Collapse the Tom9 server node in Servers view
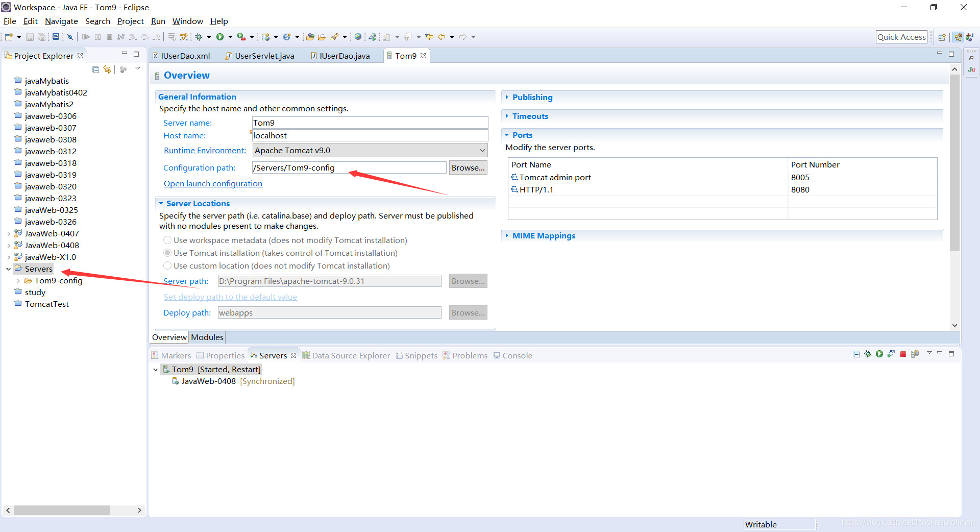The height and width of the screenshot is (532, 980). click(x=156, y=369)
